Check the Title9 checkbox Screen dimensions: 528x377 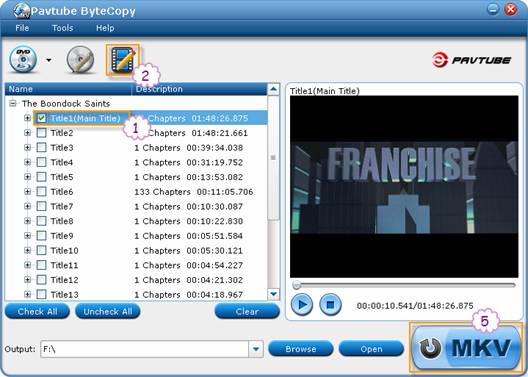click(x=41, y=236)
